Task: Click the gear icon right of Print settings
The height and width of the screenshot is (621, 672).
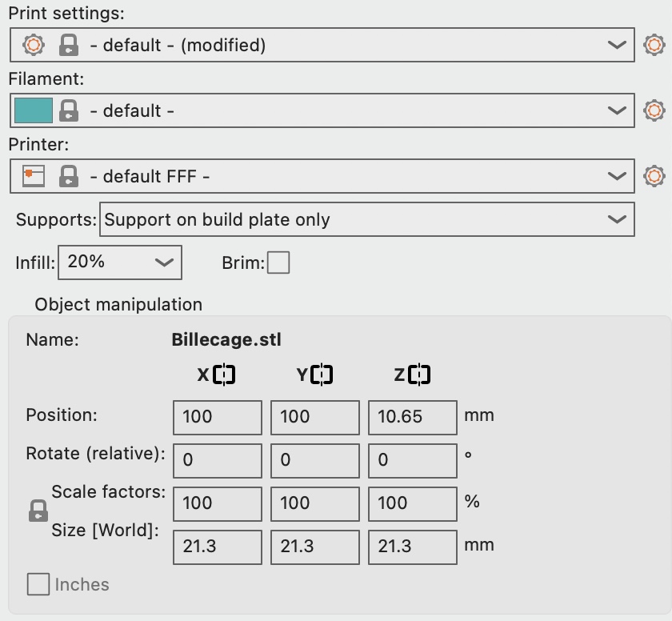Action: tap(654, 45)
